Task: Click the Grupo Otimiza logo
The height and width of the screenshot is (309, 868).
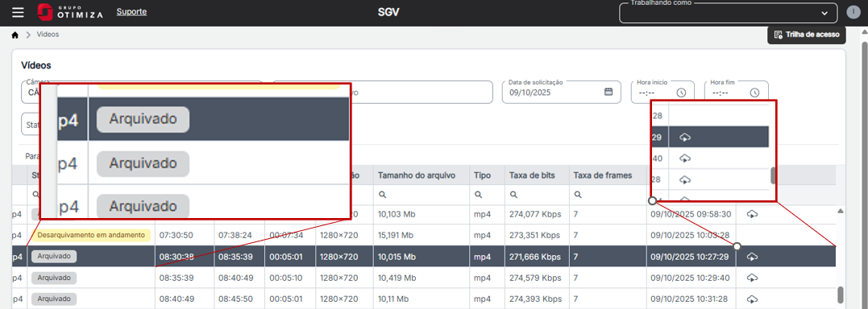Action: point(70,12)
